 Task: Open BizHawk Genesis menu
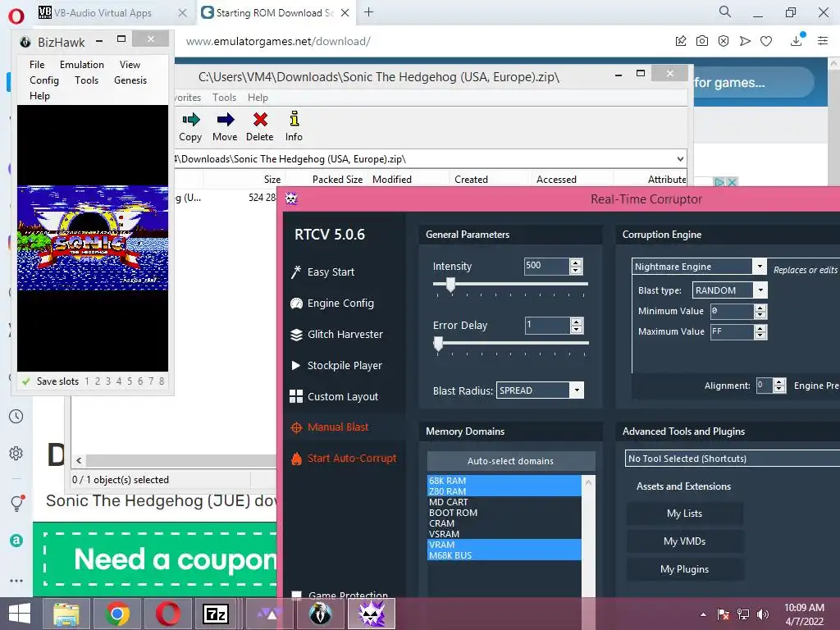pyautogui.click(x=130, y=80)
